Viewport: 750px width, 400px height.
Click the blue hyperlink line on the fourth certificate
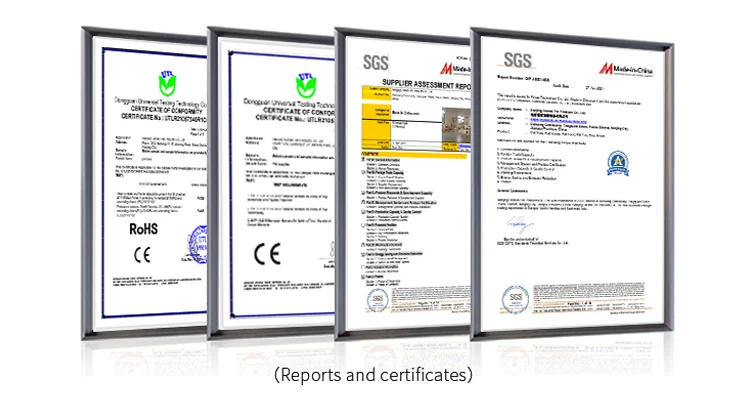[x=558, y=121]
